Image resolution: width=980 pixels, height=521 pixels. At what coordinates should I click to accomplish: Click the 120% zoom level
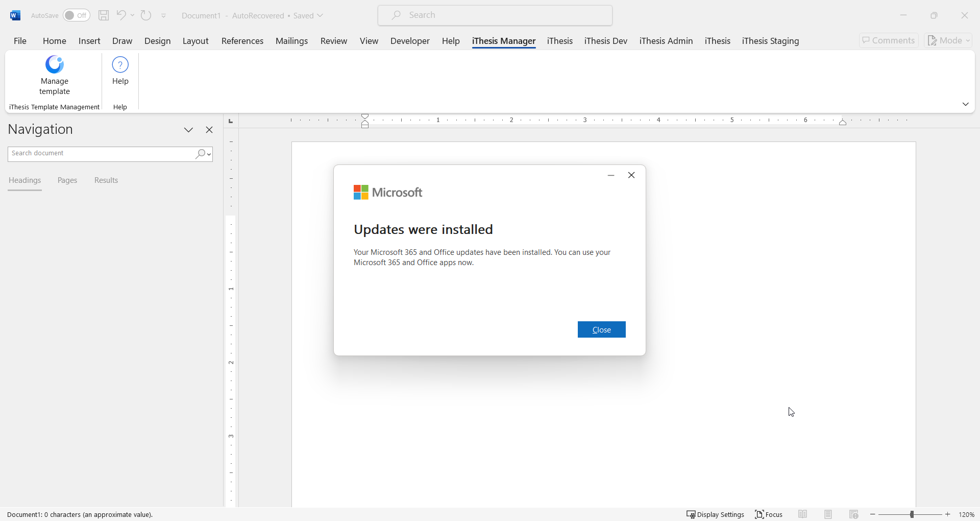[966, 514]
